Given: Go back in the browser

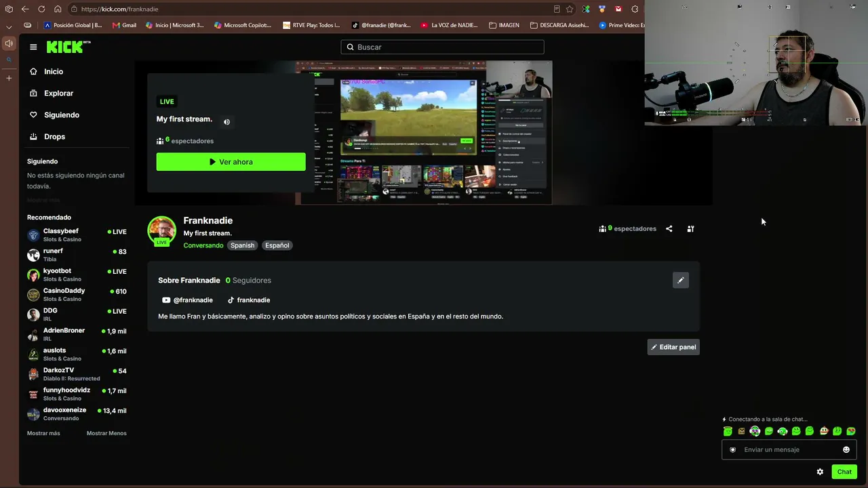Looking at the screenshot, I should 25,9.
